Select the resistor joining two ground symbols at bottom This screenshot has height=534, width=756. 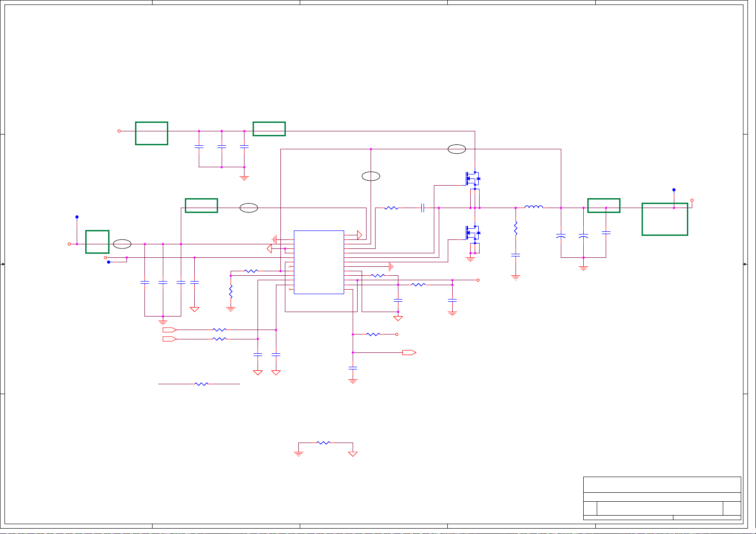pyautogui.click(x=323, y=443)
